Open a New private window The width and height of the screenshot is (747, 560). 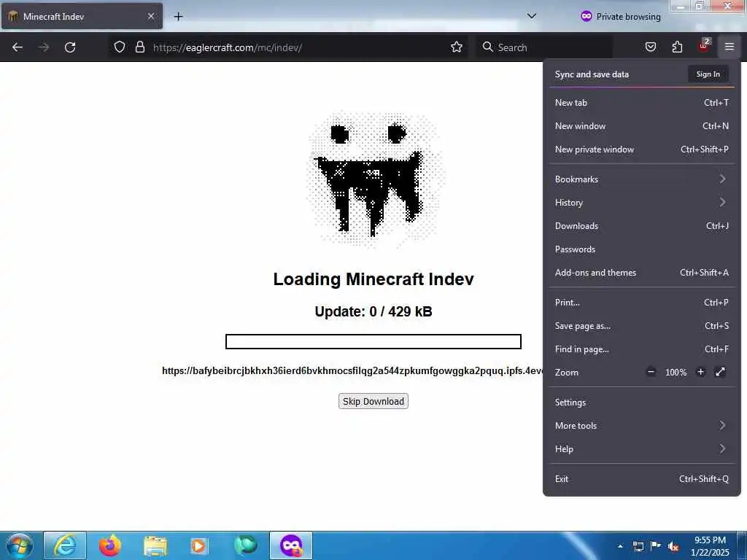[x=641, y=149]
